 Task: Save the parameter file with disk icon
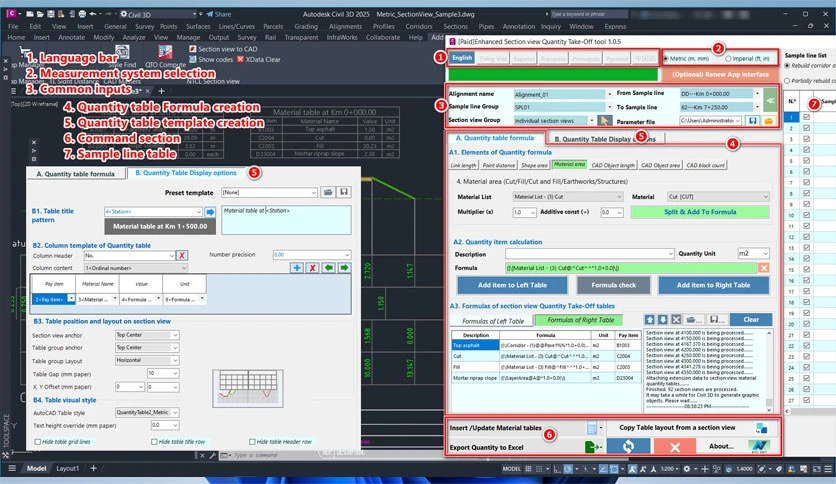(752, 121)
